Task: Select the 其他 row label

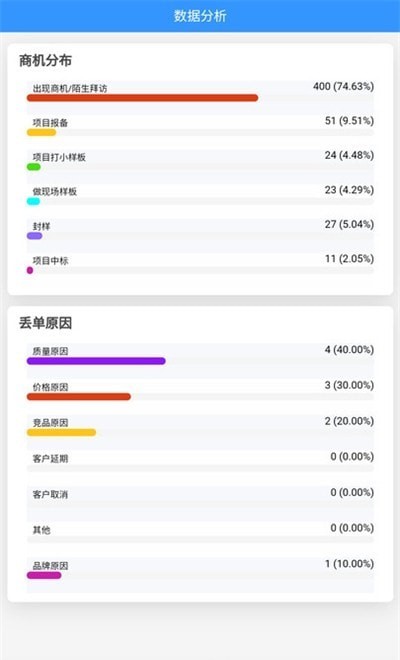Action: pos(41,530)
